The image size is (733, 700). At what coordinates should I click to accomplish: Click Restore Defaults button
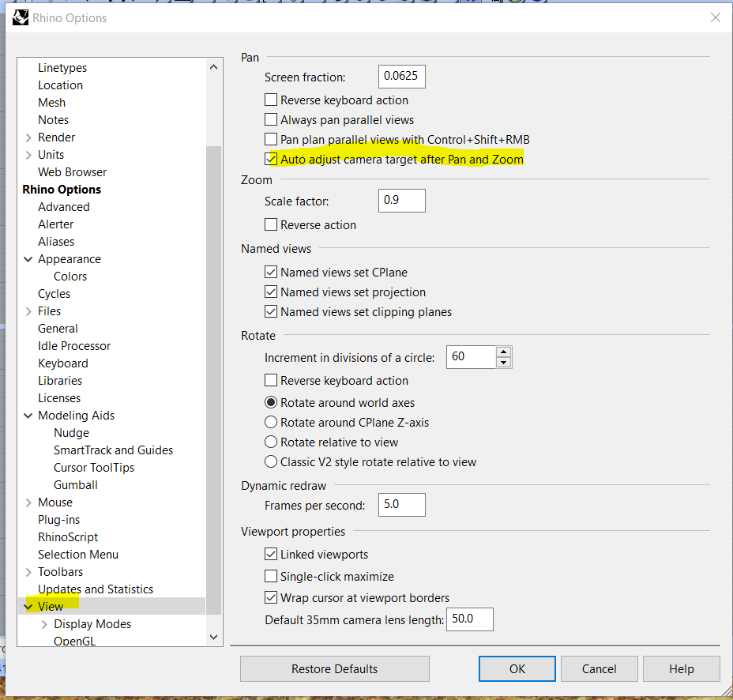(335, 668)
